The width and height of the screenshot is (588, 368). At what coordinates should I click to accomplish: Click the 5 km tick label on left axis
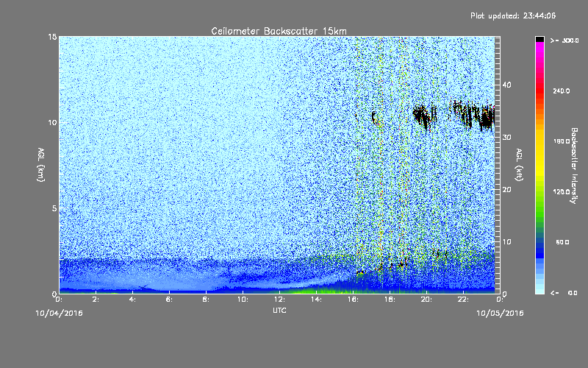tap(54, 208)
